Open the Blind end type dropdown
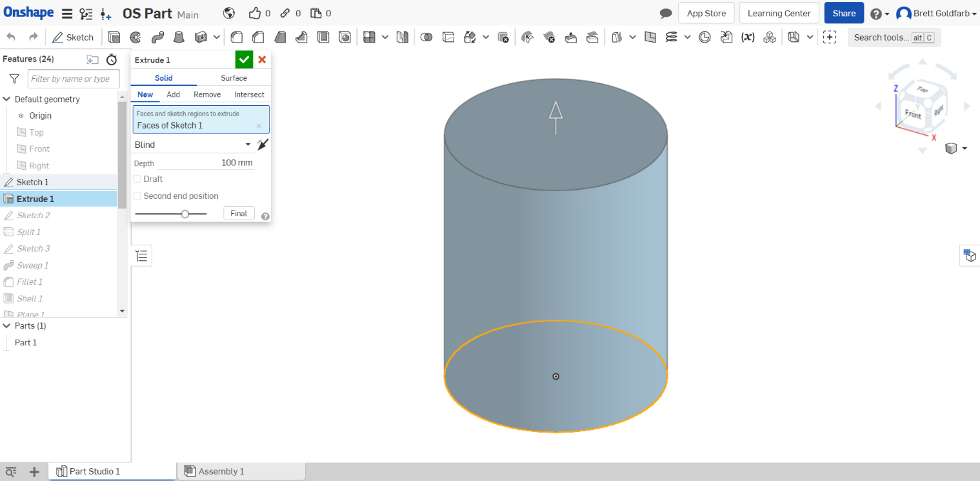 (190, 144)
